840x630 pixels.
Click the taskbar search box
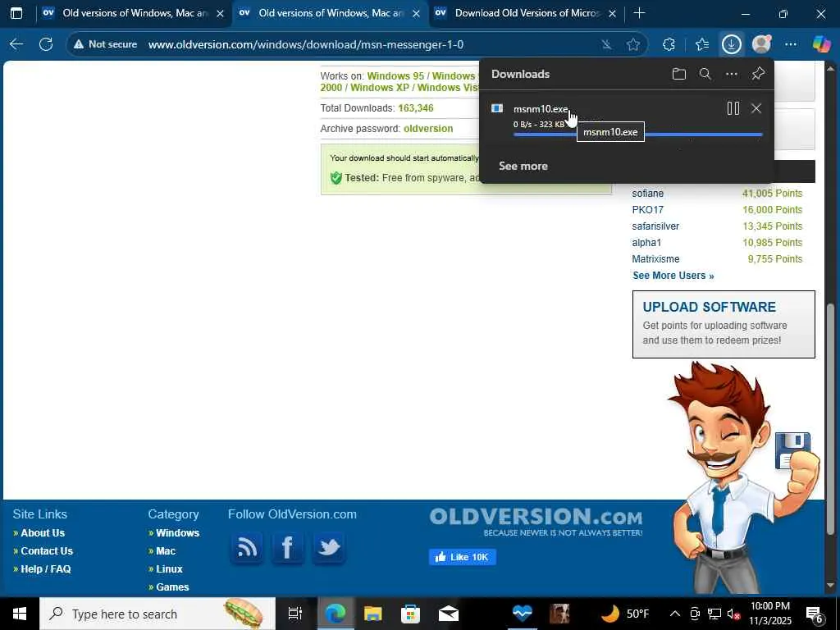point(157,614)
